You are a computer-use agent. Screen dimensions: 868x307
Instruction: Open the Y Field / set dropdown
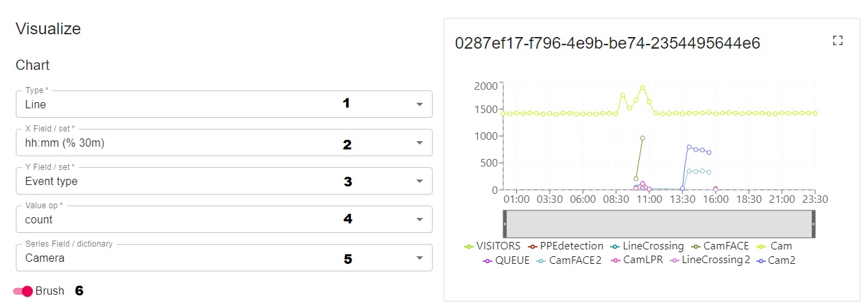[419, 182]
